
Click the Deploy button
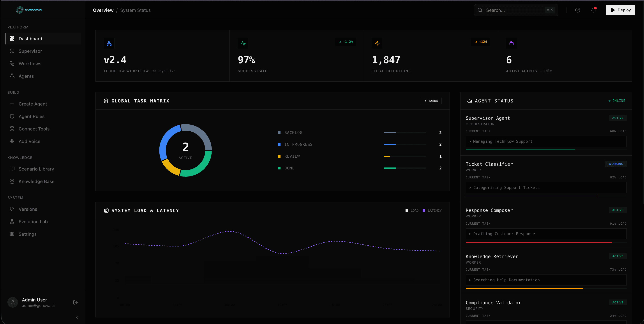(620, 10)
